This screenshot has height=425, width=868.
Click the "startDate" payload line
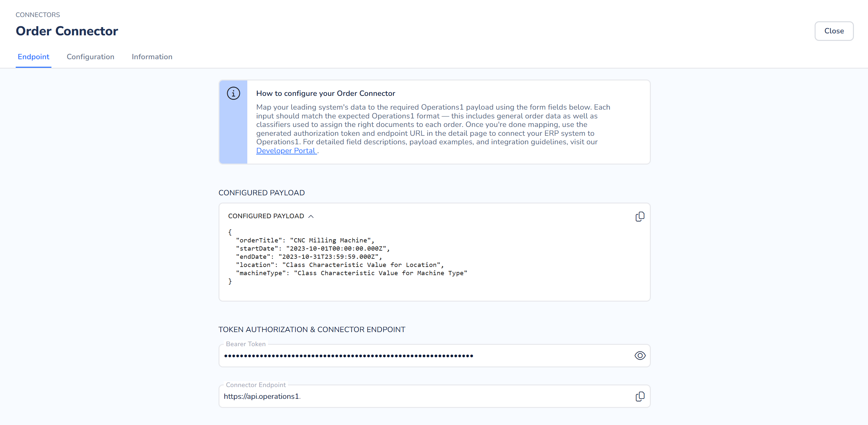click(x=313, y=248)
